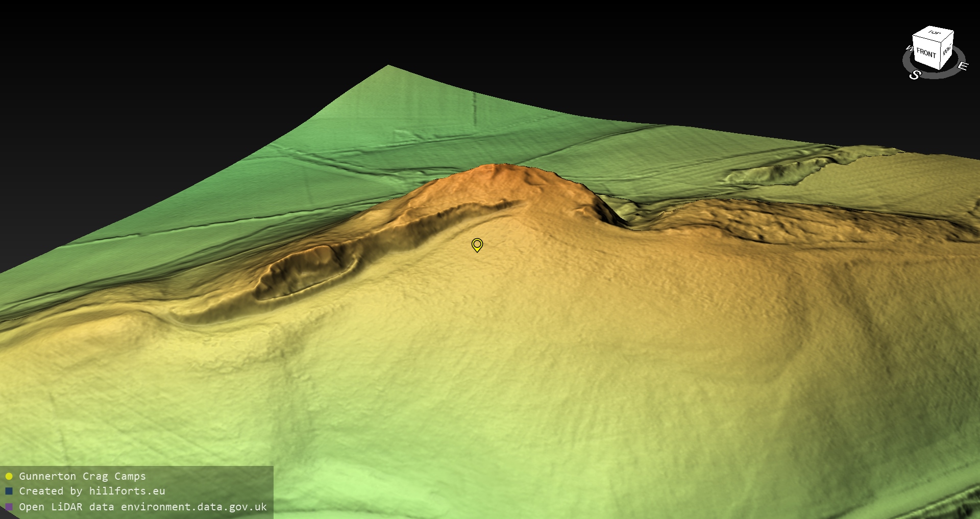Click the purple square legend swatch
Image resolution: width=980 pixels, height=519 pixels.
tap(9, 507)
